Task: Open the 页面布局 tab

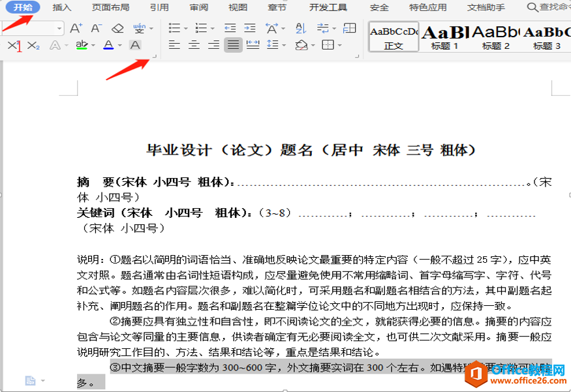Action: [111, 7]
